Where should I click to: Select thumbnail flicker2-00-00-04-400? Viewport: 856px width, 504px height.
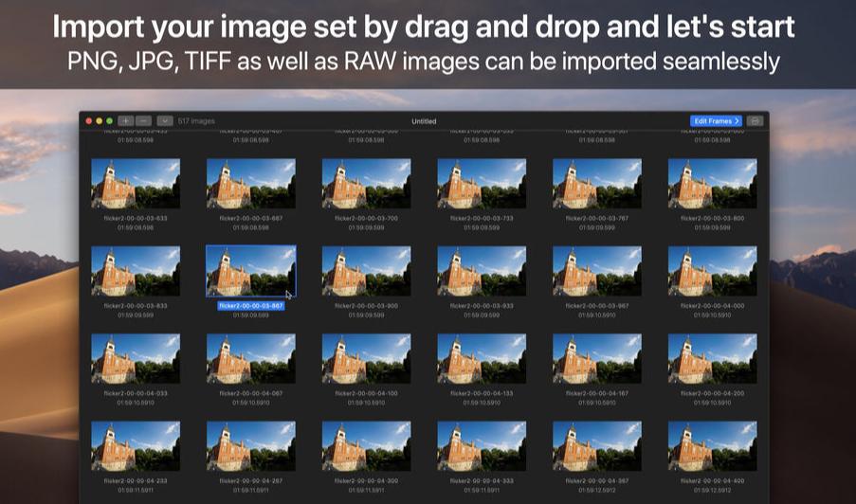coord(712,446)
